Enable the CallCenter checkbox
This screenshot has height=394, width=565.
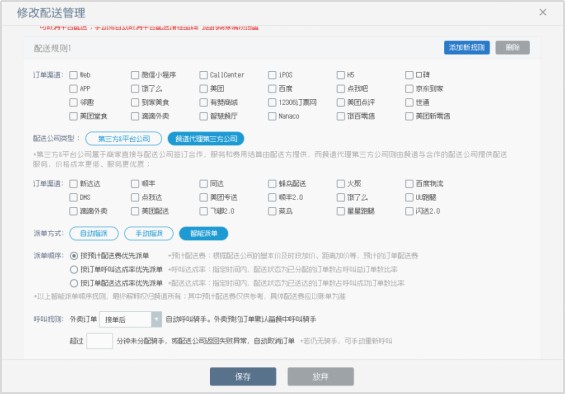204,75
